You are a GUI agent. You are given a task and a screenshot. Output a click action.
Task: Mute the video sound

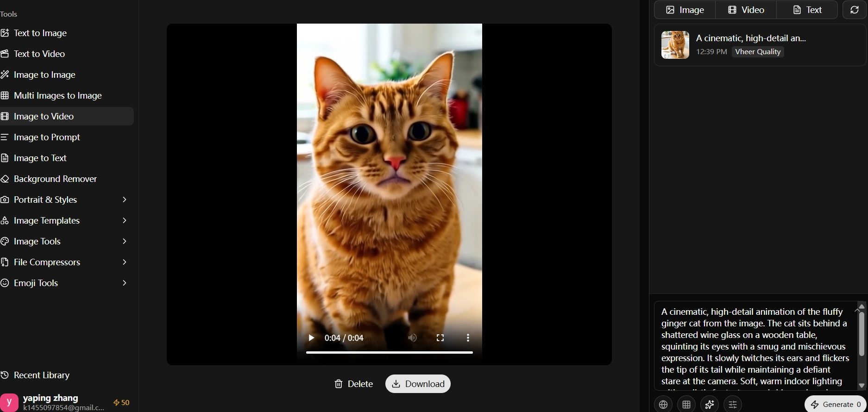coord(412,338)
